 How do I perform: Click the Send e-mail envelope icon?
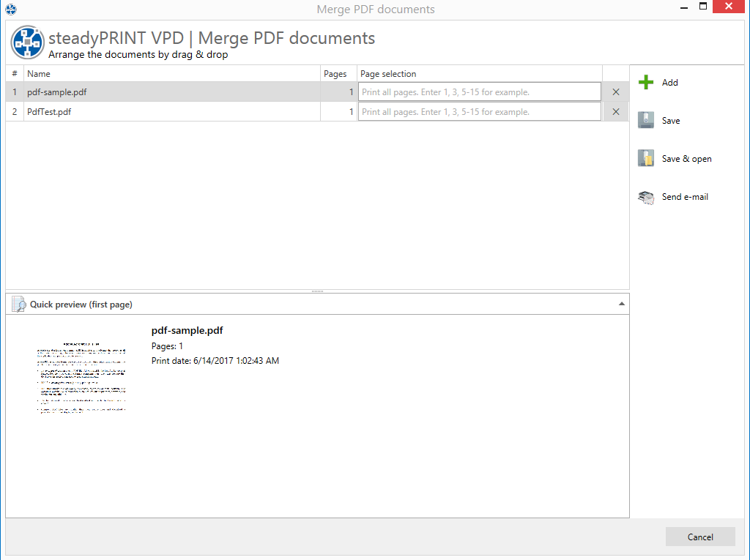[646, 197]
